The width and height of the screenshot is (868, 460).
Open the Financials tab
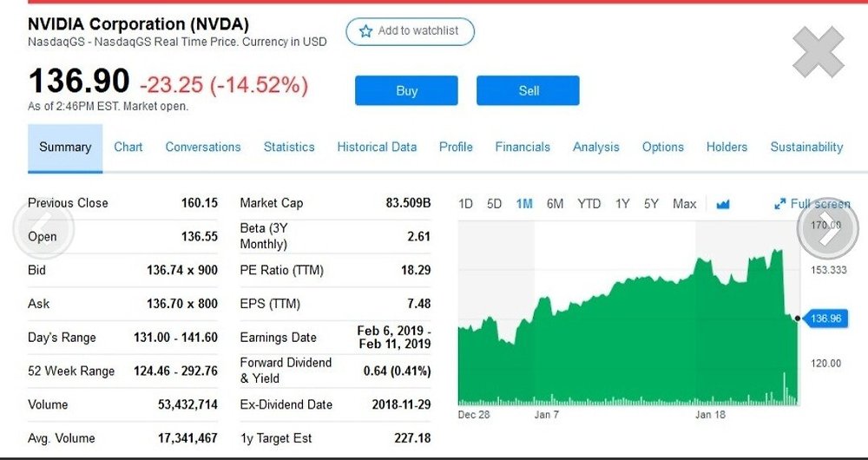[523, 148]
